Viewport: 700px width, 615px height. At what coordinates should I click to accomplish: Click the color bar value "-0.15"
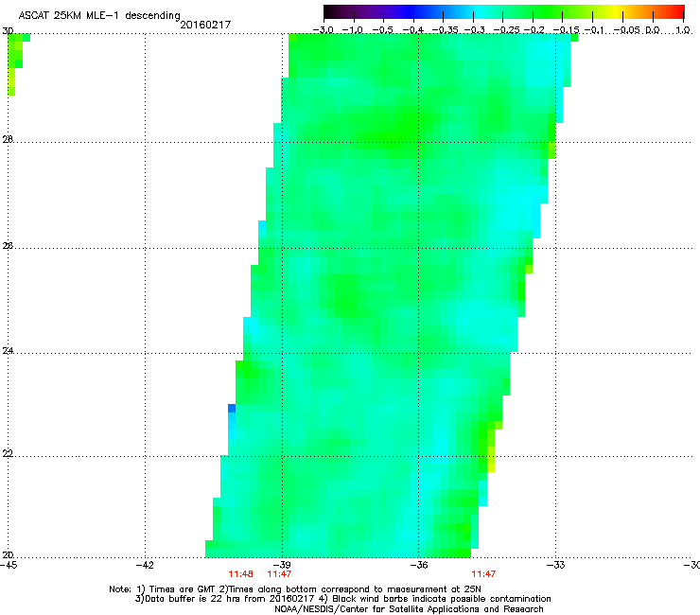coord(566,30)
